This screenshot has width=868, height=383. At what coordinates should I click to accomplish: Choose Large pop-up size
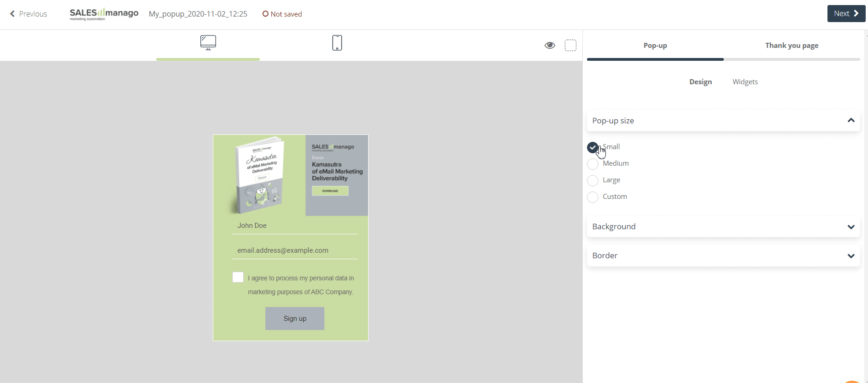point(593,180)
